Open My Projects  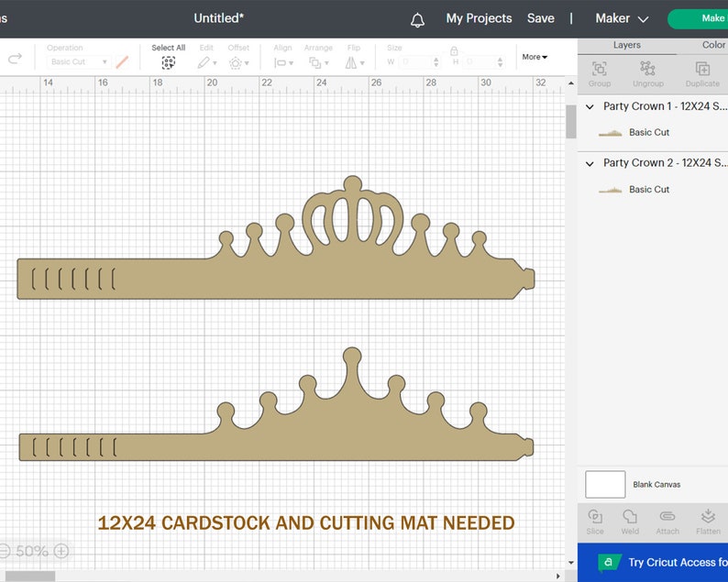(479, 18)
